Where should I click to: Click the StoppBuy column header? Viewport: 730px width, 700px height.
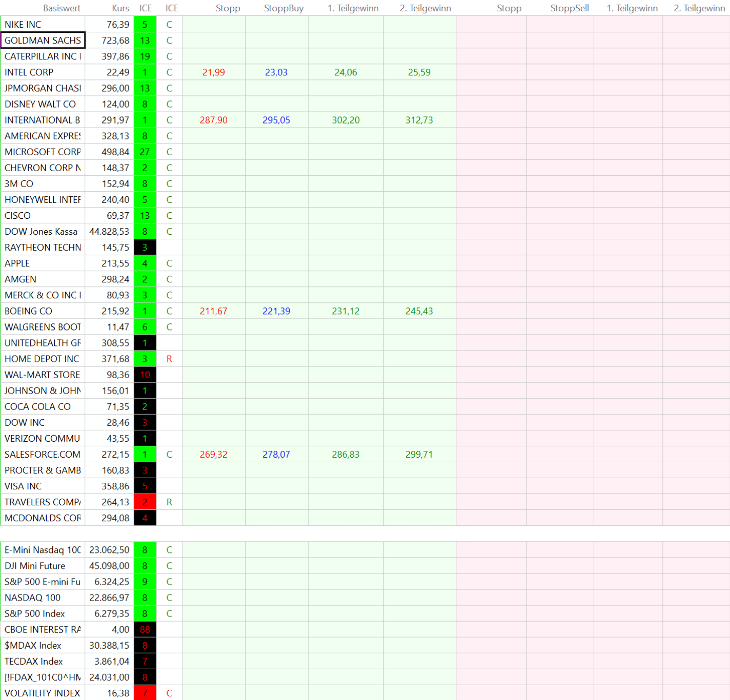pos(283,8)
